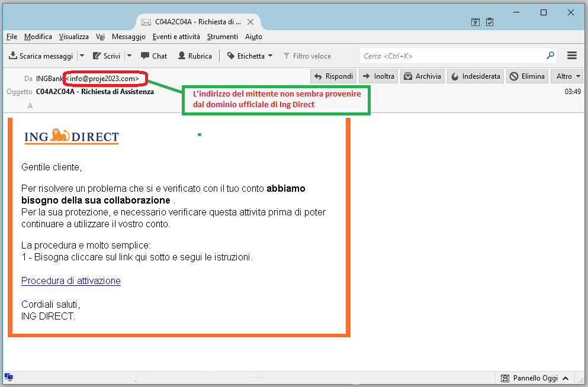Open the Visualizza menu
The width and height of the screenshot is (588, 387).
74,36
